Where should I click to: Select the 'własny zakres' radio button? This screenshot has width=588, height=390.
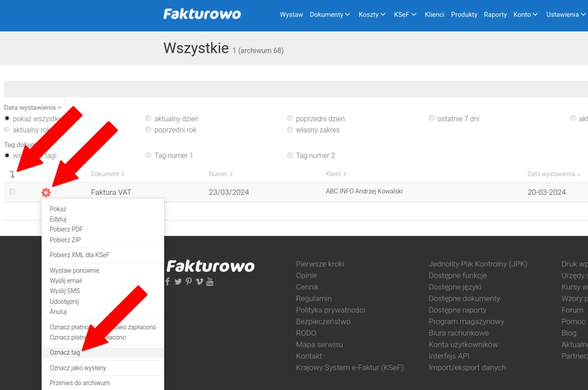click(290, 130)
